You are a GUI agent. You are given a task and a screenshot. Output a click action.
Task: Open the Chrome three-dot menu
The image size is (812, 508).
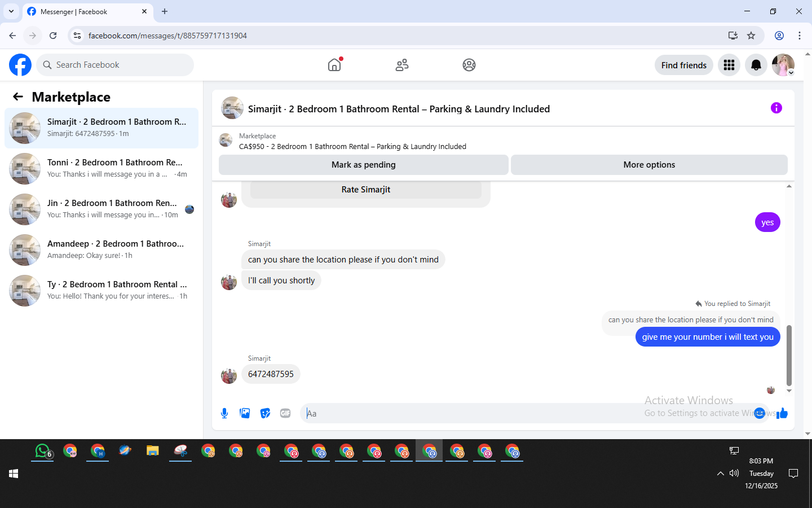coord(800,36)
